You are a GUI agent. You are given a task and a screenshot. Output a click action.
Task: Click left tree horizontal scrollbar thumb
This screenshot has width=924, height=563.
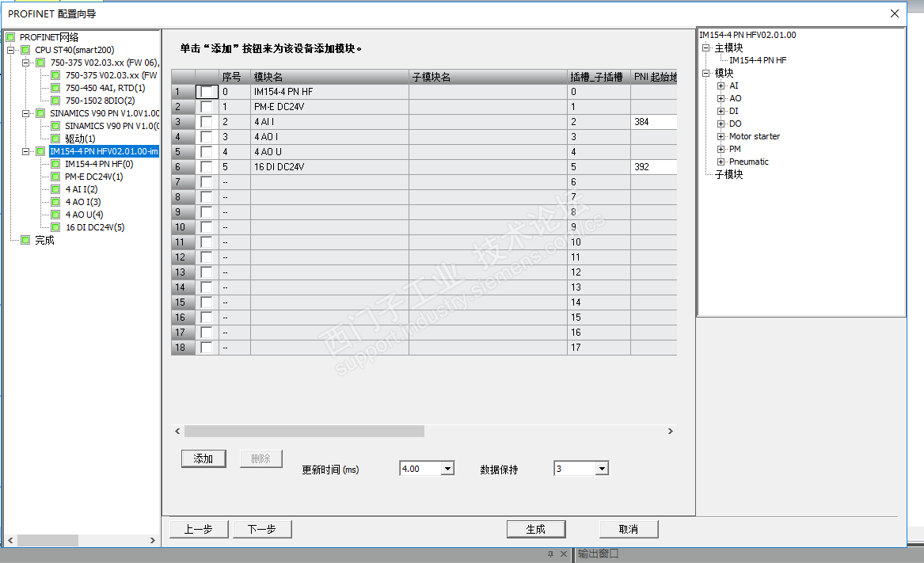pos(48,540)
